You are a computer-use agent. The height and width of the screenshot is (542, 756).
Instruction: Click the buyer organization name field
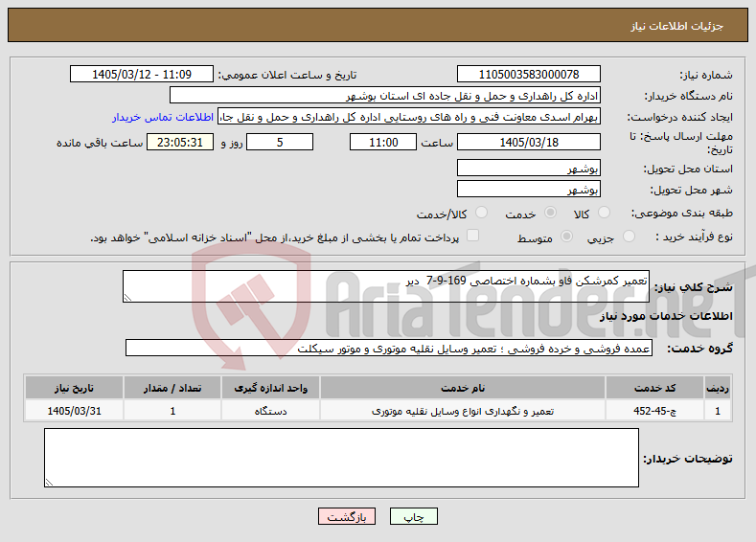(385, 96)
